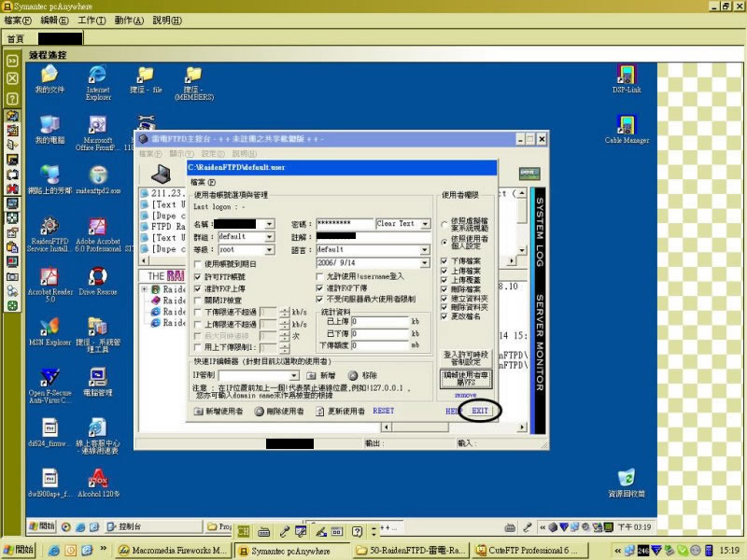Open the 捷徑 - (MEMBERS) folder shortcut
Image resolution: width=747 pixels, height=560 pixels.
pyautogui.click(x=194, y=83)
